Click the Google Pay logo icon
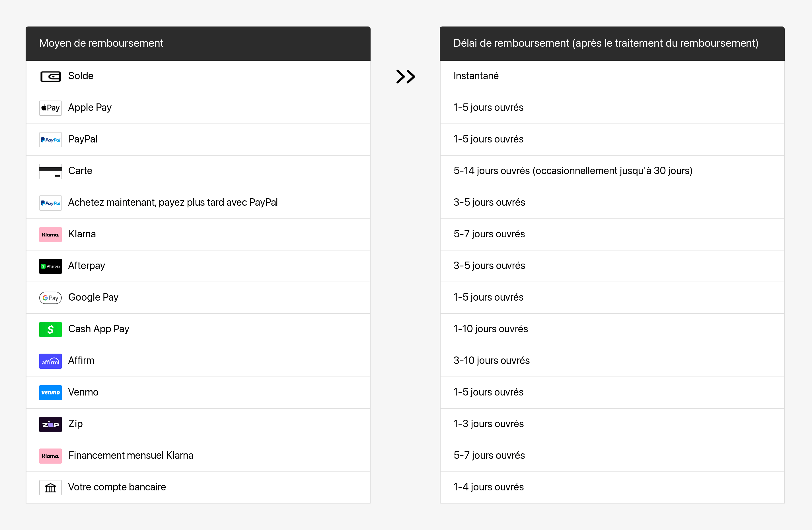The width and height of the screenshot is (812, 530). tap(50, 298)
